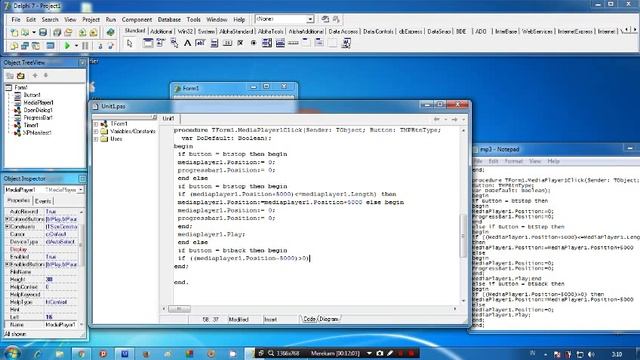
Task: Pick the ScrollBar component icon
Action: (x=293, y=43)
